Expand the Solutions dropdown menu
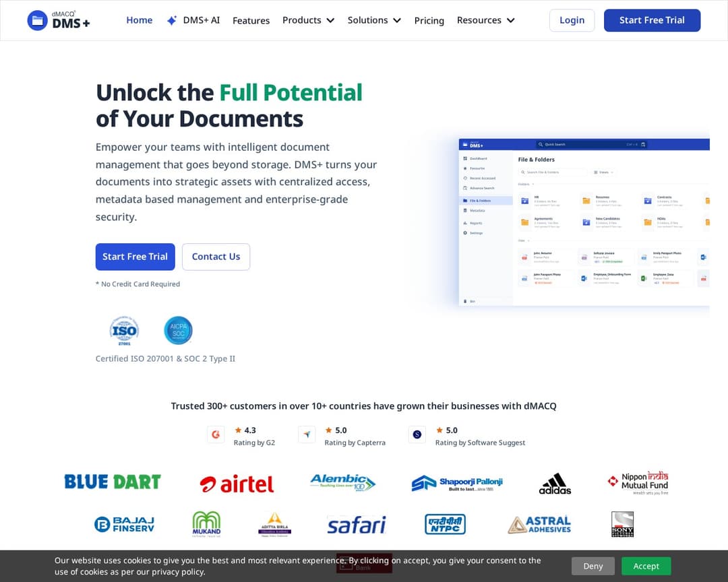Image resolution: width=728 pixels, height=582 pixels. (x=374, y=20)
